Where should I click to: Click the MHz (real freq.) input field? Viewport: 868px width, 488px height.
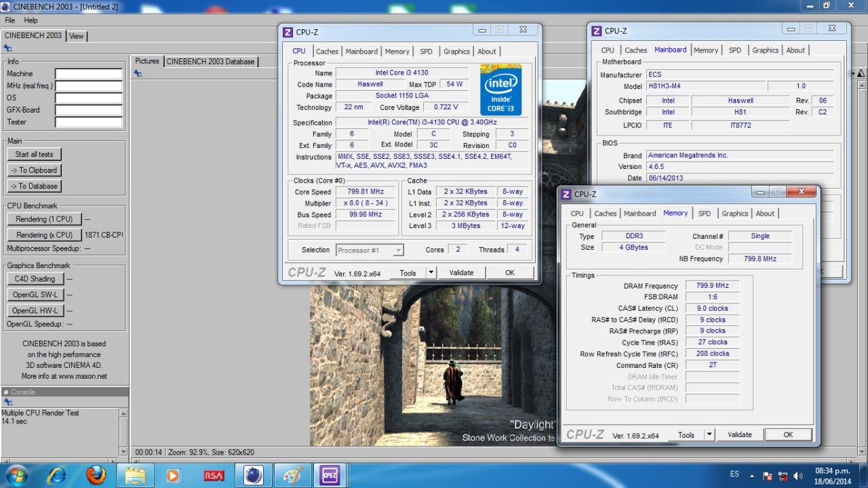[x=89, y=86]
